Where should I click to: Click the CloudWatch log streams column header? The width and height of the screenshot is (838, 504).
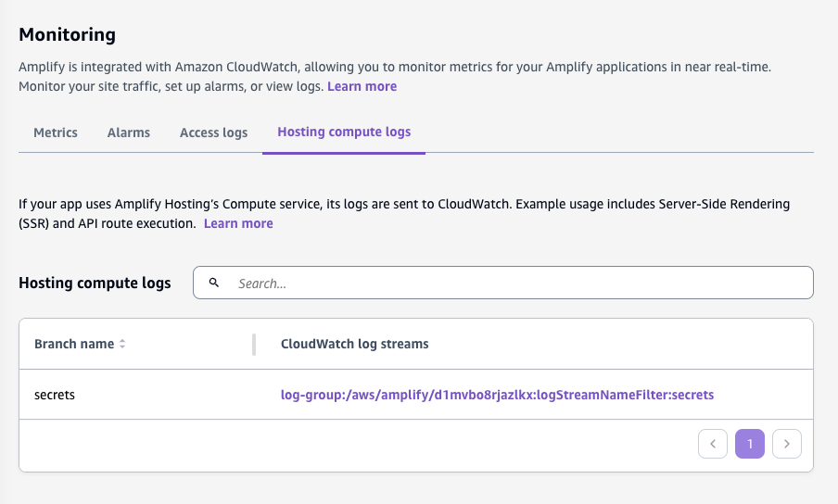(x=355, y=344)
